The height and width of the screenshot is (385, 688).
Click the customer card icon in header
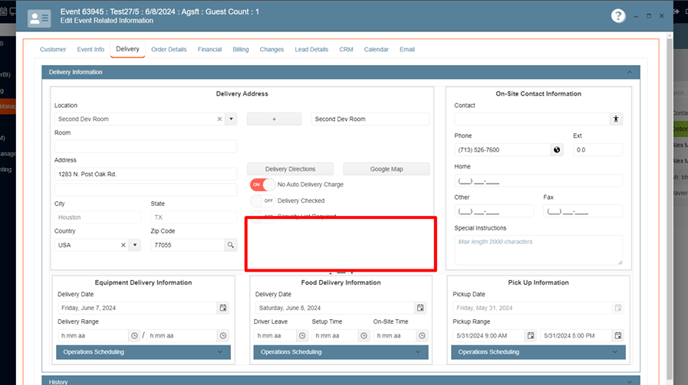click(x=39, y=18)
